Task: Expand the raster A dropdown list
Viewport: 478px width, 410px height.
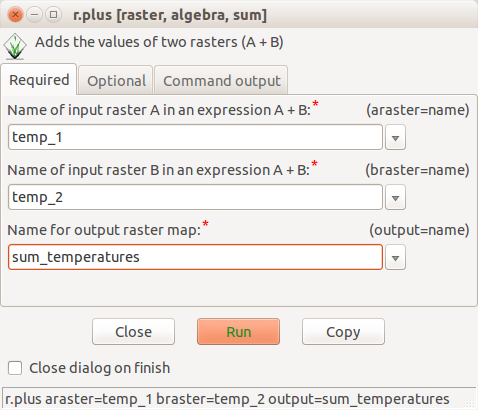Action: tap(395, 137)
